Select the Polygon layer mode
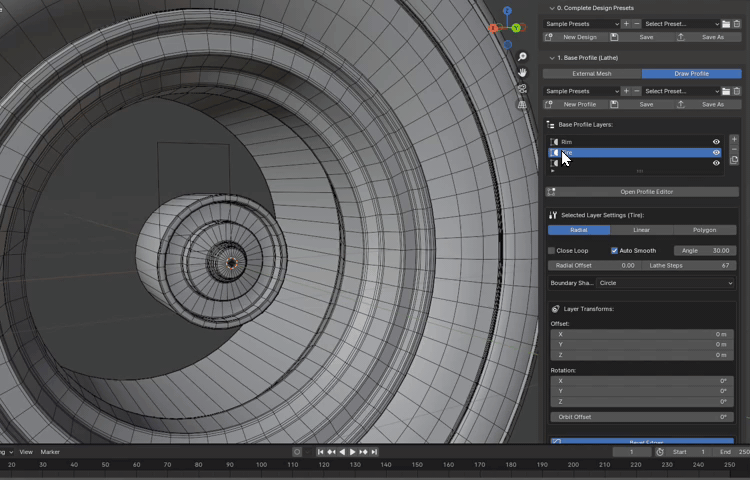The width and height of the screenshot is (750, 480). click(x=705, y=230)
